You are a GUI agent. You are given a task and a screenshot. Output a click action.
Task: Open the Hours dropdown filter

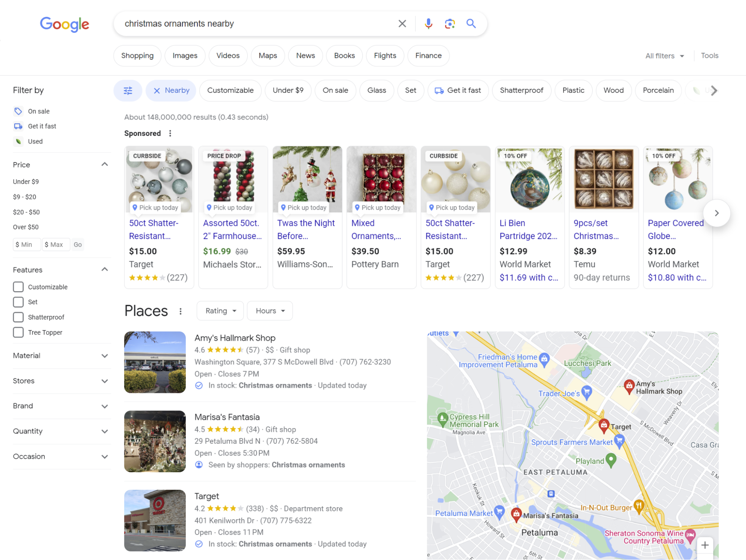270,311
